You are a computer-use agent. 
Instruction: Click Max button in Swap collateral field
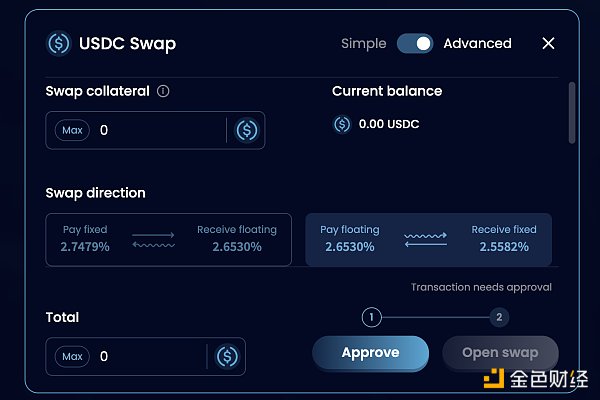(72, 130)
